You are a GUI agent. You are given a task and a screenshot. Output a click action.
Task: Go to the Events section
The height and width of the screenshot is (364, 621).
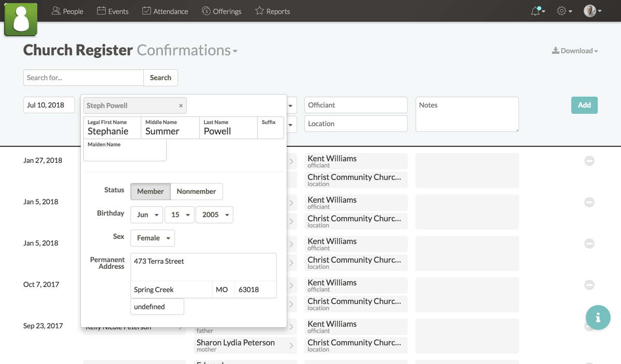click(x=113, y=10)
